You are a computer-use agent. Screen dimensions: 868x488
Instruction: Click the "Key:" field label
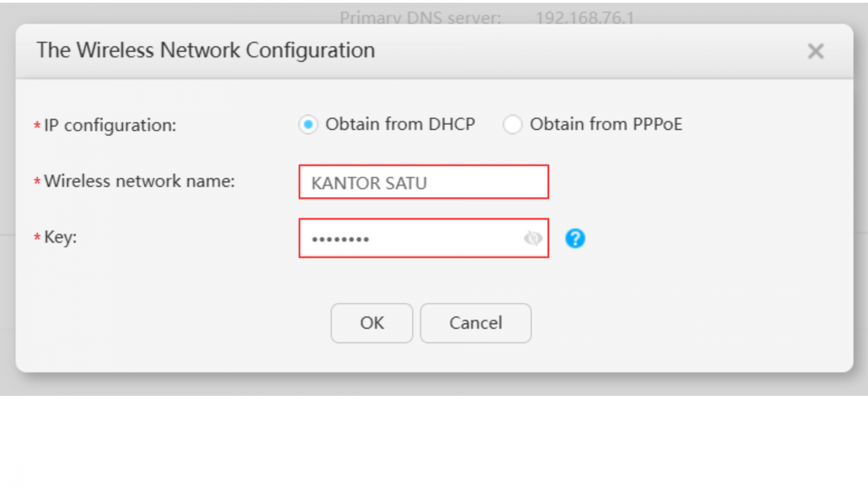click(60, 237)
